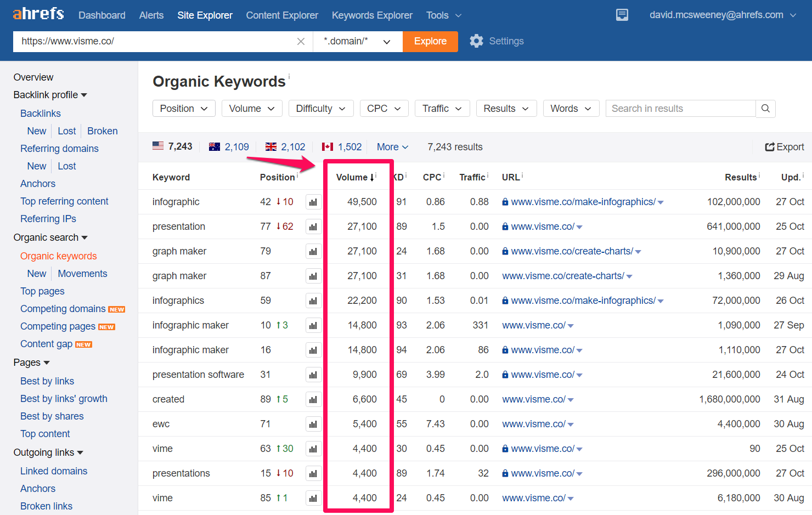Open Keywords Explorer tab

372,15
